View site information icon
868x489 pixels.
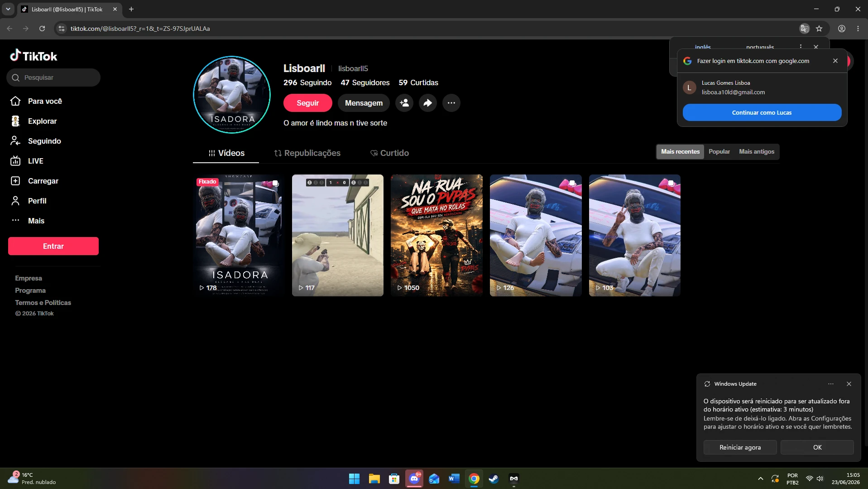coord(62,29)
